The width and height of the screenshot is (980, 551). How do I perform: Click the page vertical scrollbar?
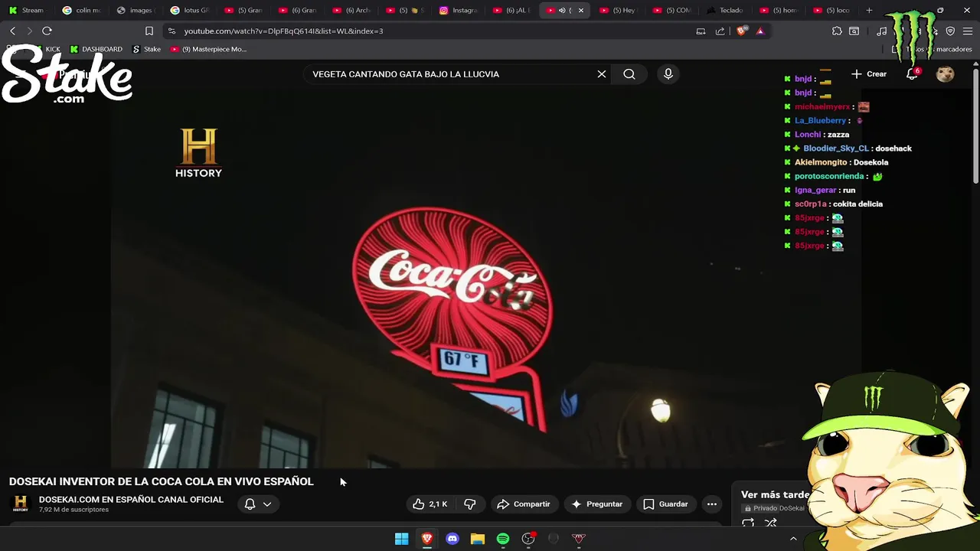(975, 126)
